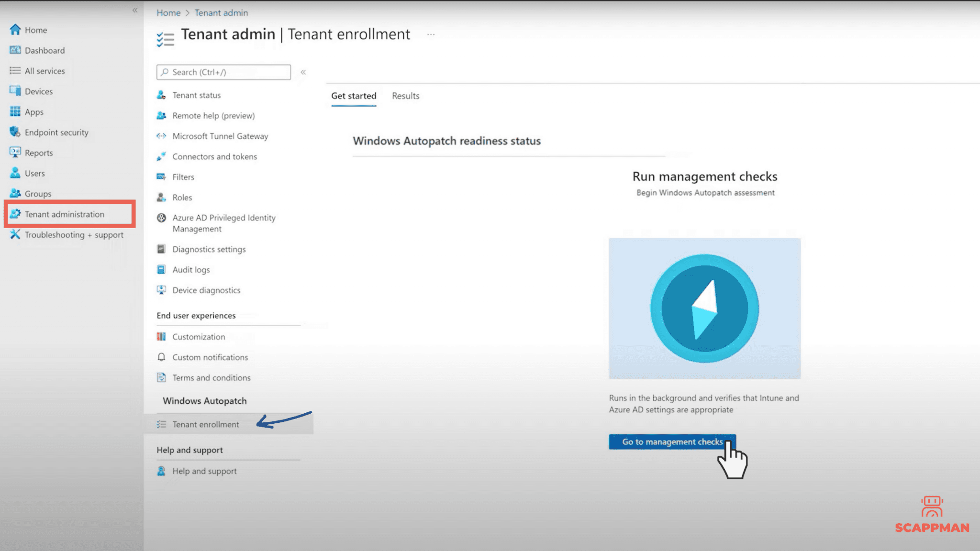Open the Groups section

pos(37,193)
